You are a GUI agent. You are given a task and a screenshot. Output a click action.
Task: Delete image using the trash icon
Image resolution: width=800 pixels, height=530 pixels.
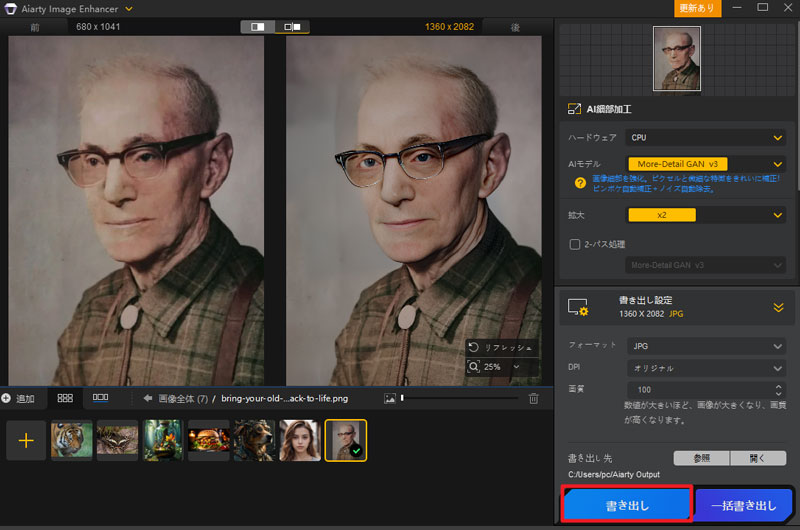click(x=533, y=398)
